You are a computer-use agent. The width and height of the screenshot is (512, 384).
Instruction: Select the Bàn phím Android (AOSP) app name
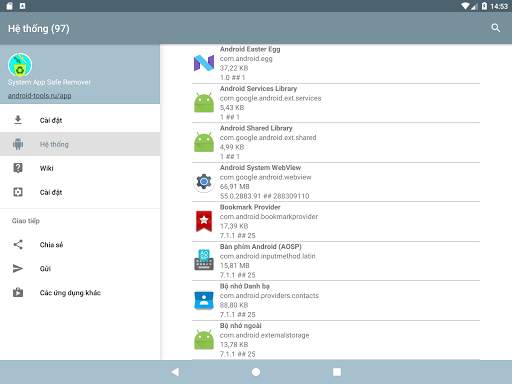261,246
